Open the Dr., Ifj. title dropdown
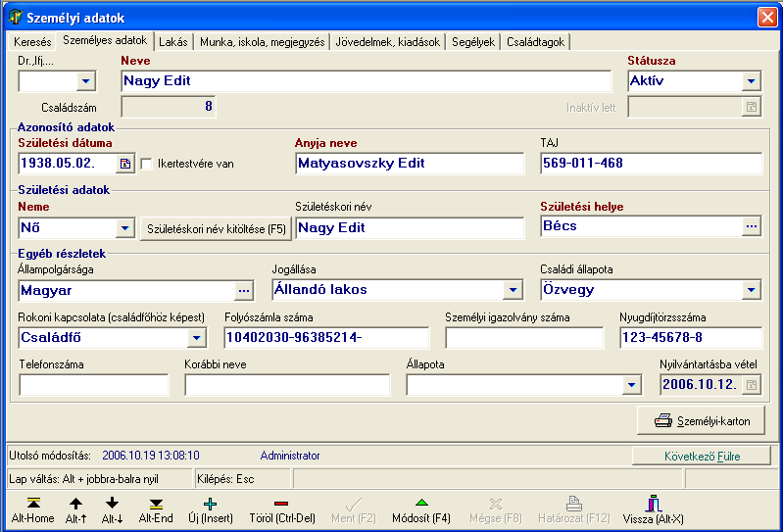This screenshot has width=783, height=532. click(x=86, y=81)
